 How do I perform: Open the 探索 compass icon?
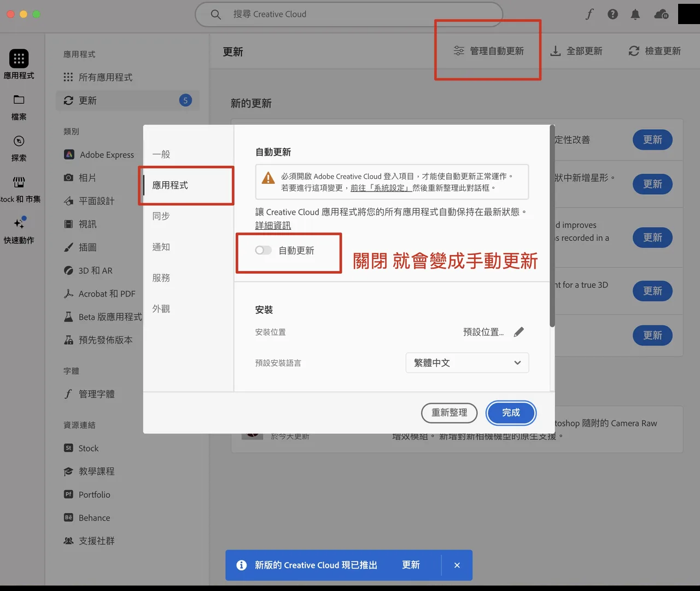(19, 141)
